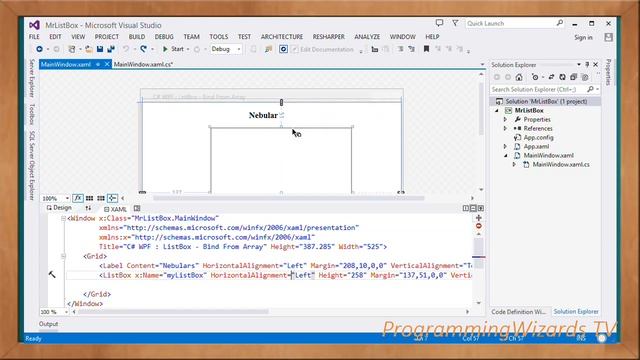
Task: Click the notifications filter funnel icon
Action: point(455,23)
